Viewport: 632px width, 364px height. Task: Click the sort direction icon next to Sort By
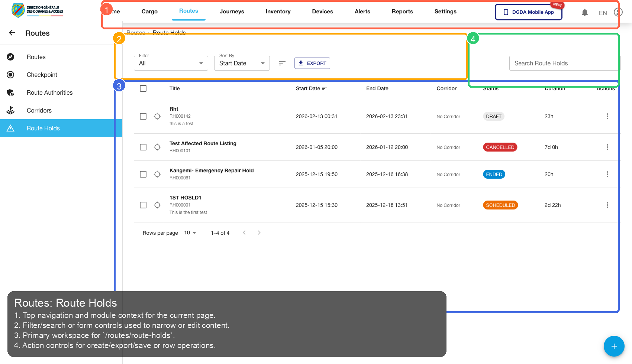[x=282, y=63]
